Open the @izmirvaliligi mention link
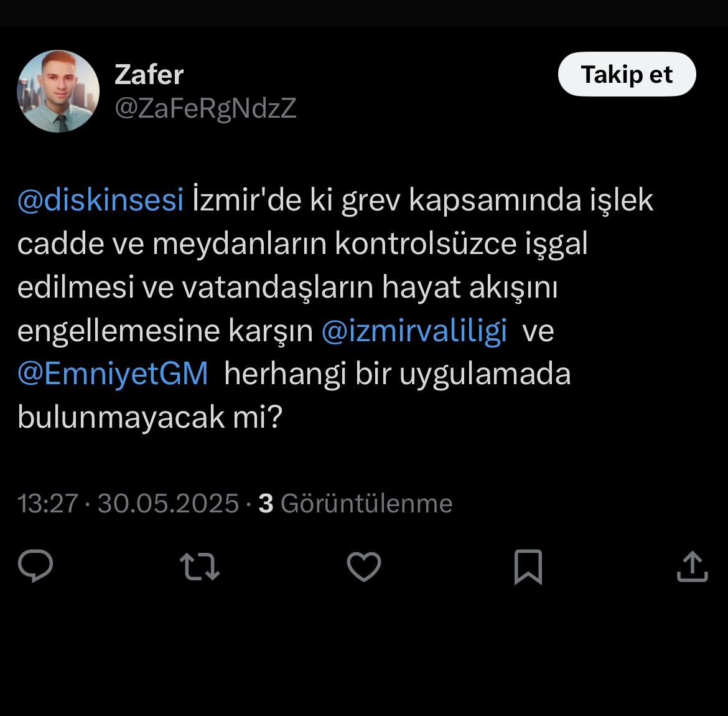728x716 pixels. coord(414,331)
